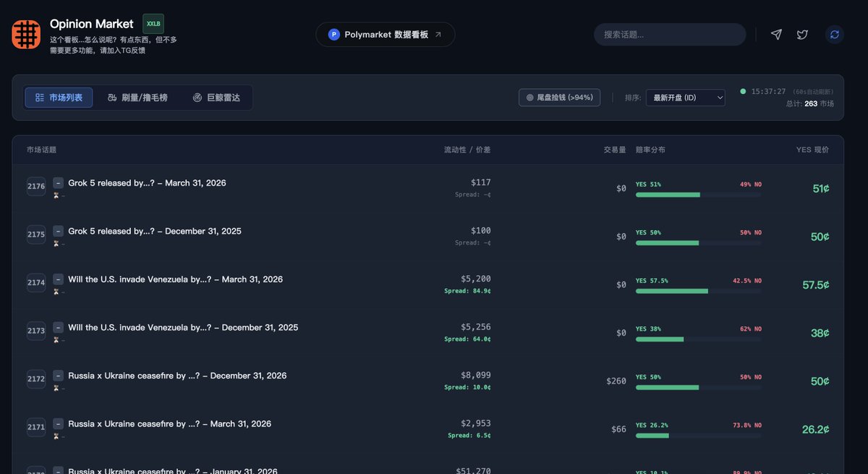Viewport: 868px width, 474px height.
Task: Click the XXLB badge beside Opinion Market
Action: click(x=153, y=24)
